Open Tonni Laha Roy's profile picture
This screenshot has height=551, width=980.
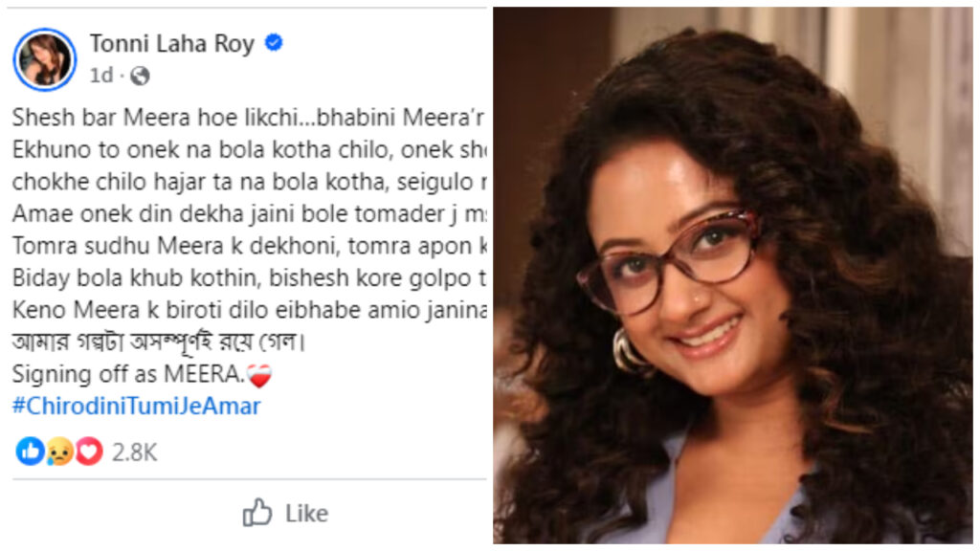click(x=44, y=59)
